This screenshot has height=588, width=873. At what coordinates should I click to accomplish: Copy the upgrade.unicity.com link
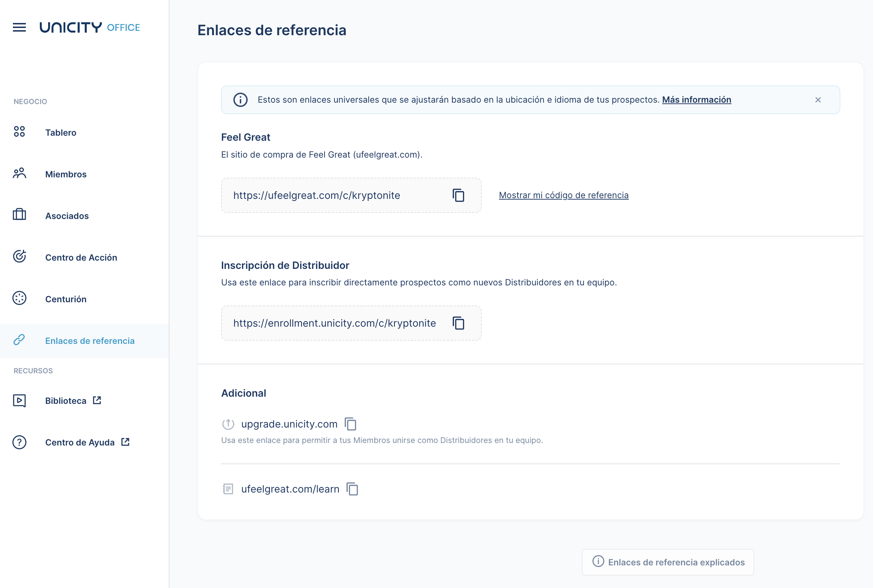(350, 424)
